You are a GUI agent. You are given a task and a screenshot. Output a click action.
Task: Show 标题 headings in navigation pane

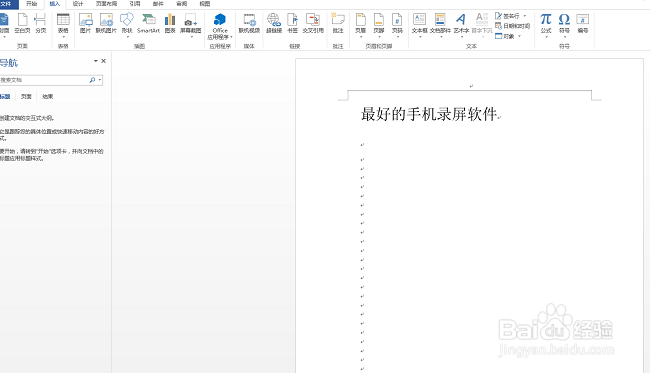[x=5, y=97]
